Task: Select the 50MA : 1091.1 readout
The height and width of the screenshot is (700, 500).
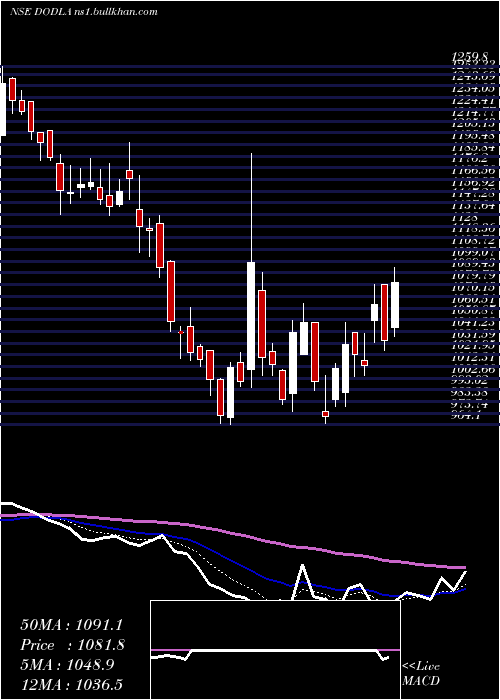Action: [71, 625]
